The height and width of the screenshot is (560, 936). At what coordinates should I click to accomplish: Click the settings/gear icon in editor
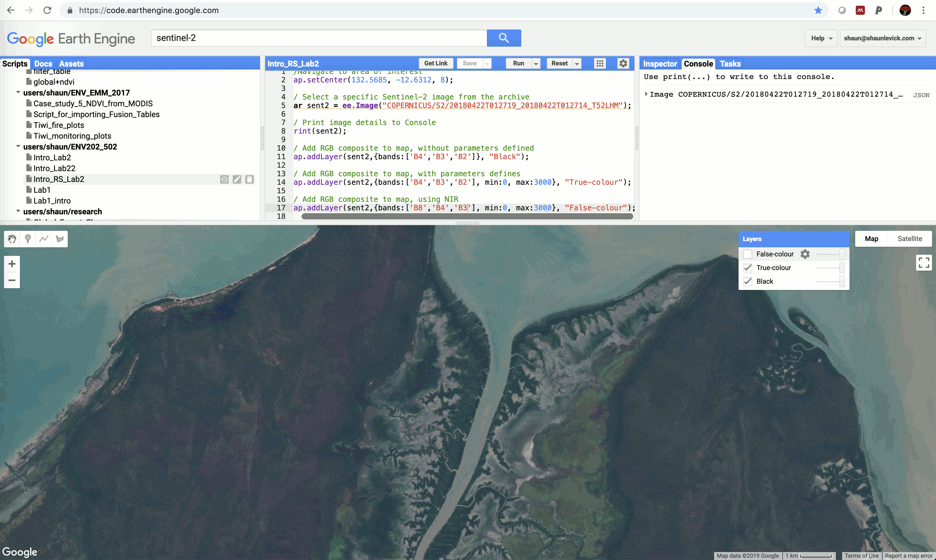pyautogui.click(x=622, y=63)
